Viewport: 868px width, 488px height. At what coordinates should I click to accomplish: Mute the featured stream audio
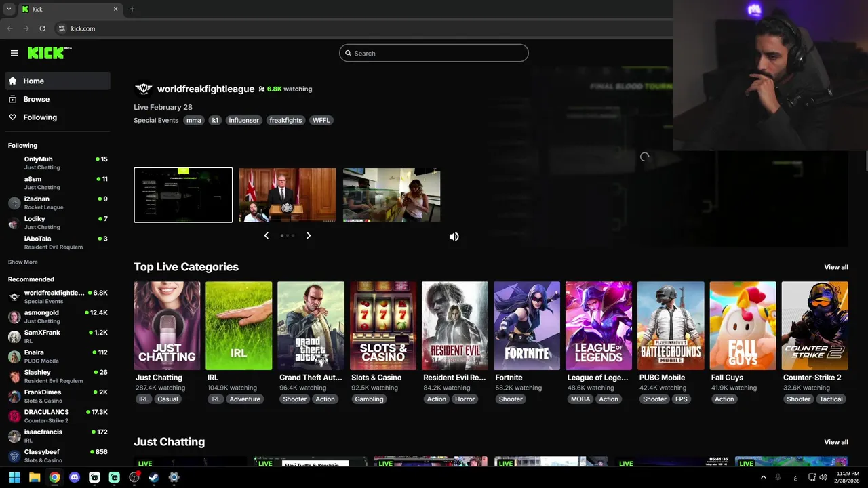click(x=454, y=237)
